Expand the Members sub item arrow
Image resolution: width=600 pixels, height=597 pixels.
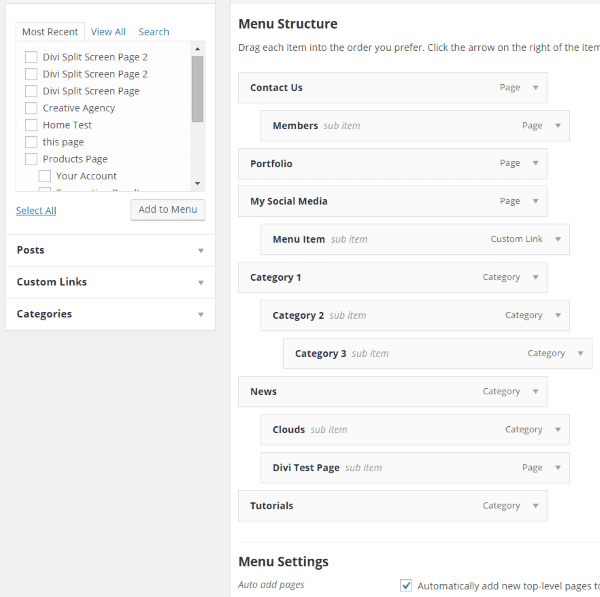coord(558,126)
